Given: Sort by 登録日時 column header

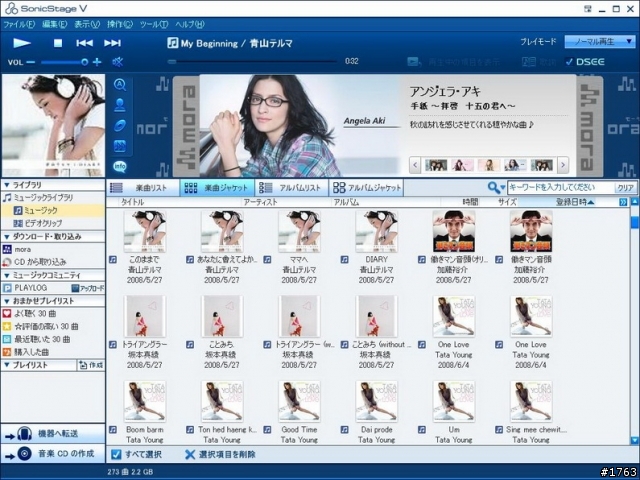Looking at the screenshot, I should [x=575, y=202].
